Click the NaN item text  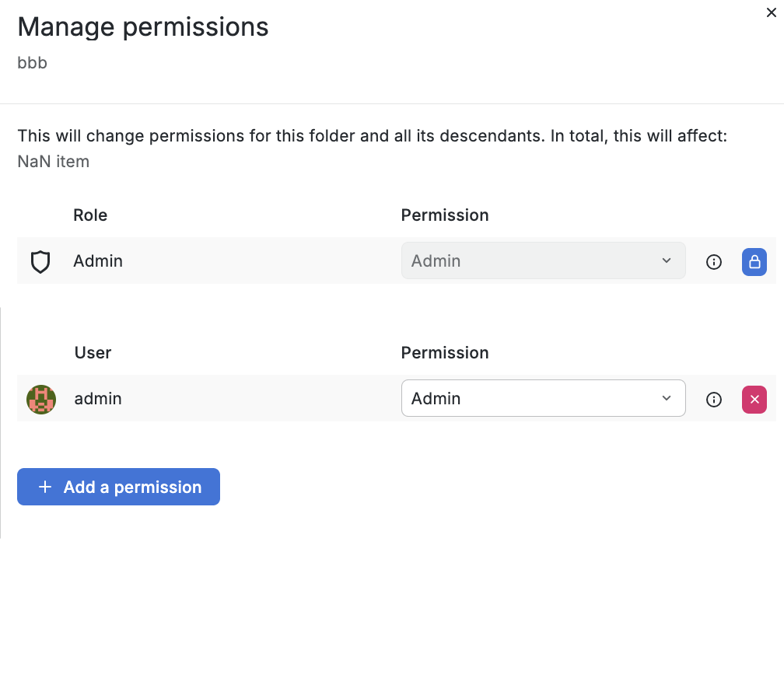pos(54,162)
